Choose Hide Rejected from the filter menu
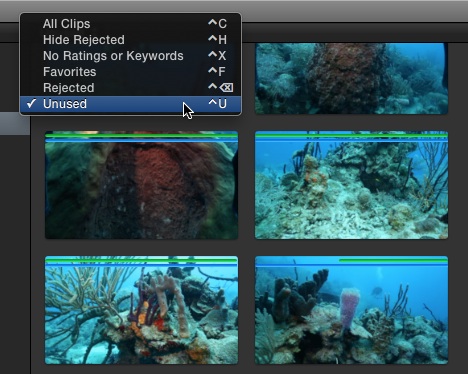The height and width of the screenshot is (374, 468). [130, 40]
